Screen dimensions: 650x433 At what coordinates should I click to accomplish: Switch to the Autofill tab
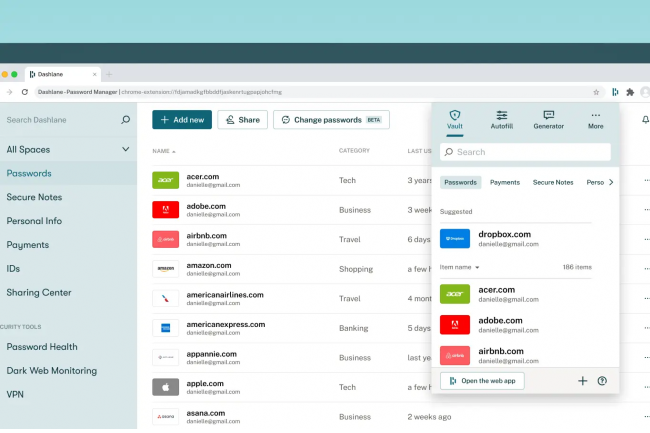click(x=502, y=120)
